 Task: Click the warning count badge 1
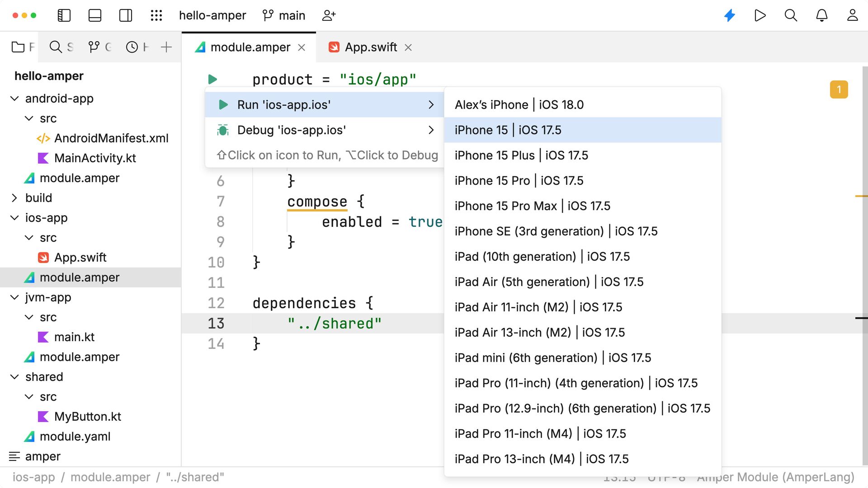839,89
